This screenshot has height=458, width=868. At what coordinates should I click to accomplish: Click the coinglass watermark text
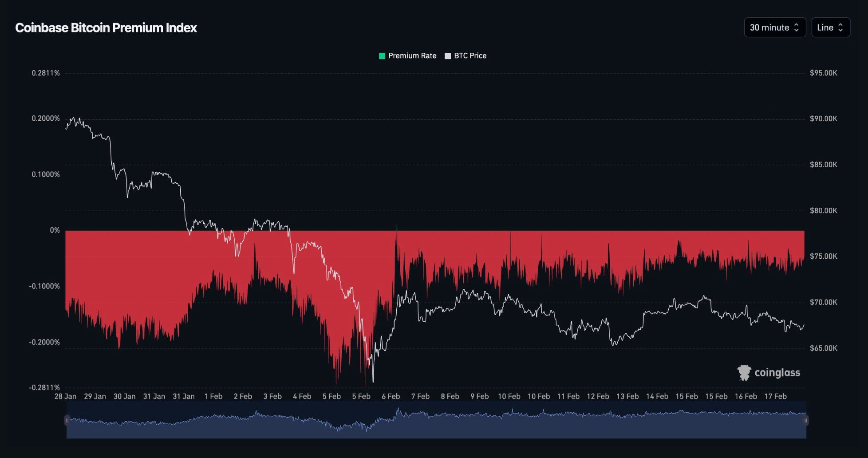pos(777,373)
